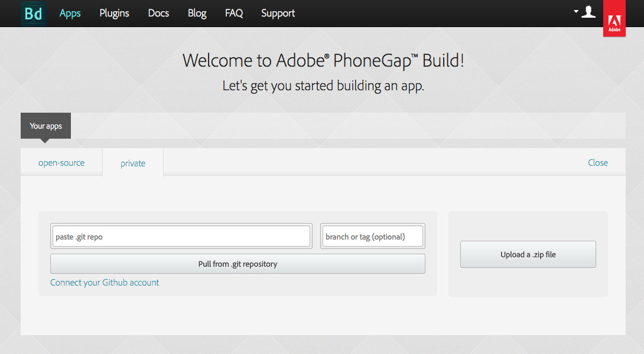Click the Welcome heading text

[x=323, y=60]
